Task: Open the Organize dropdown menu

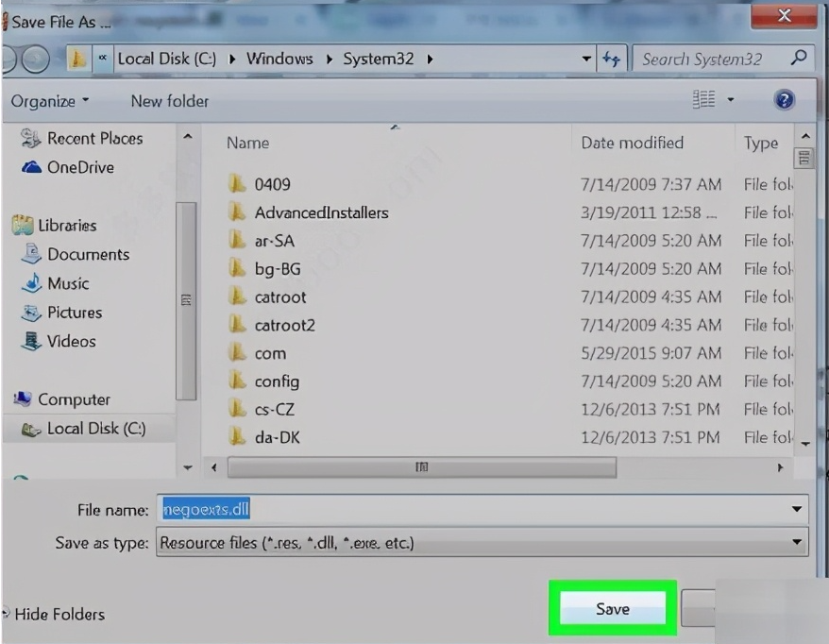Action: point(50,101)
